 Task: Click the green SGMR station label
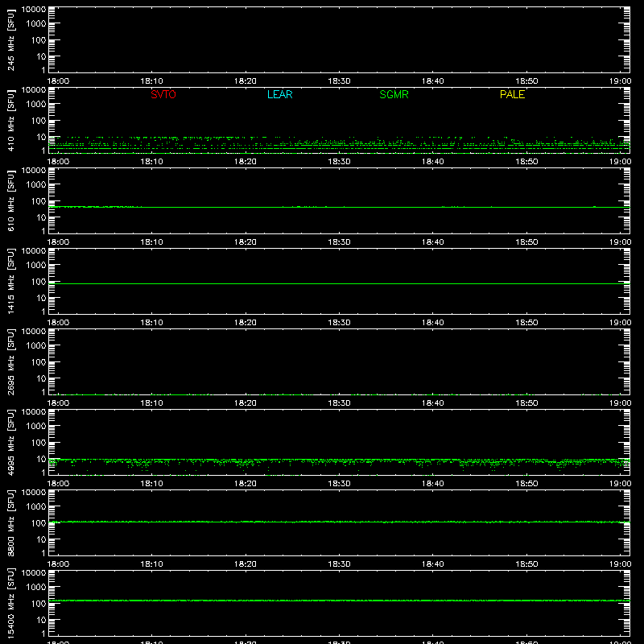point(394,94)
